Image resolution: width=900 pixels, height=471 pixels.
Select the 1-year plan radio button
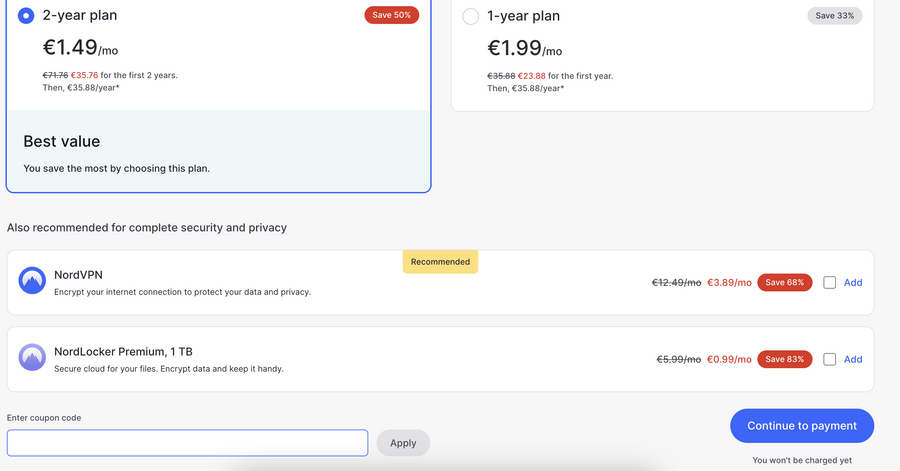click(471, 16)
